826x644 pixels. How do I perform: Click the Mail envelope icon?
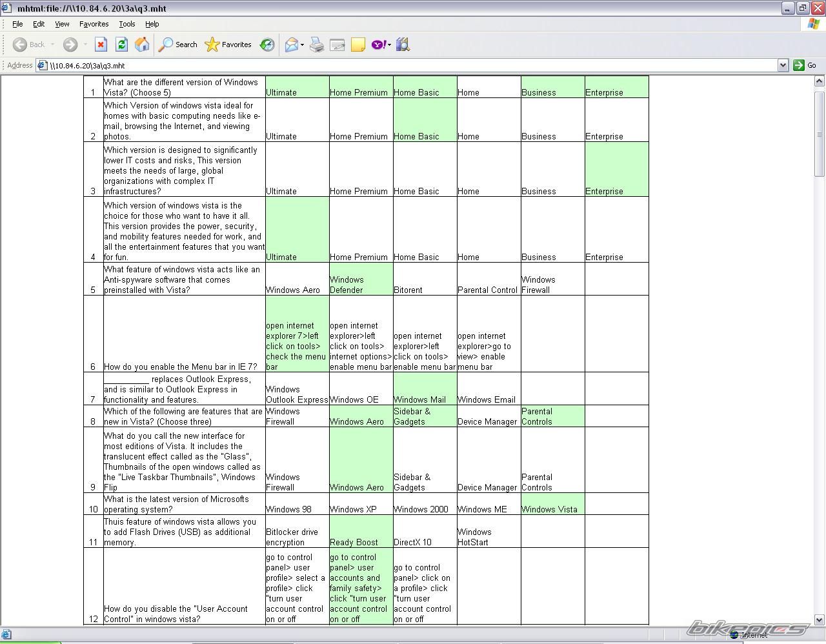click(x=292, y=45)
